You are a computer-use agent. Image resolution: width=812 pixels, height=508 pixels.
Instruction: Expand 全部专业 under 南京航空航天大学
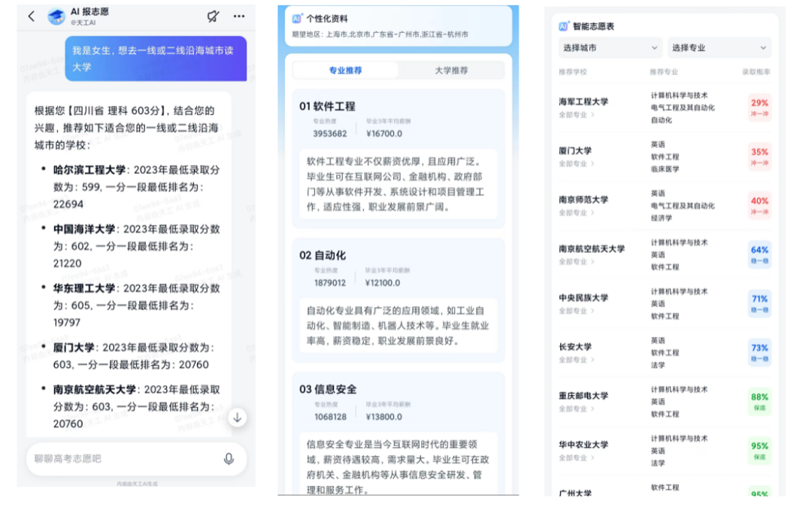tap(577, 262)
